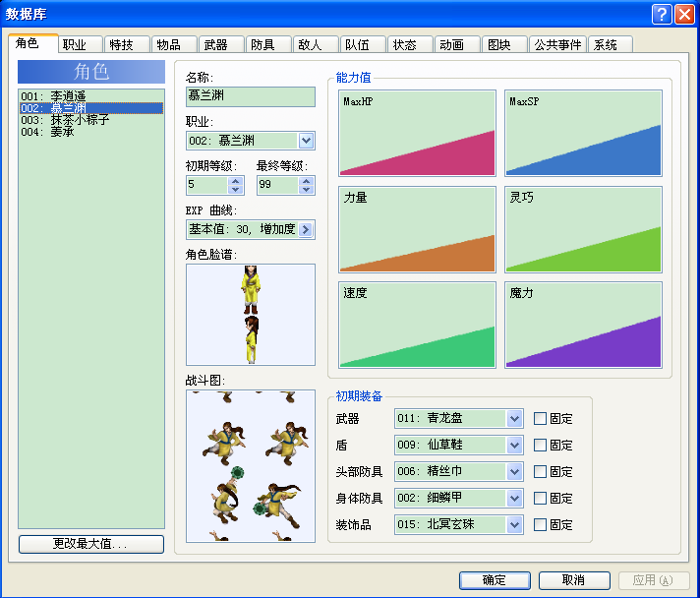
Task: Increase 最终等级 with up arrow
Action: click(307, 180)
